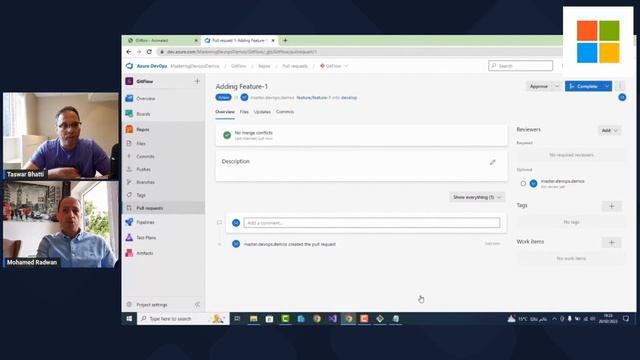Click the Add a comment field
The height and width of the screenshot is (360, 640).
(x=372, y=222)
